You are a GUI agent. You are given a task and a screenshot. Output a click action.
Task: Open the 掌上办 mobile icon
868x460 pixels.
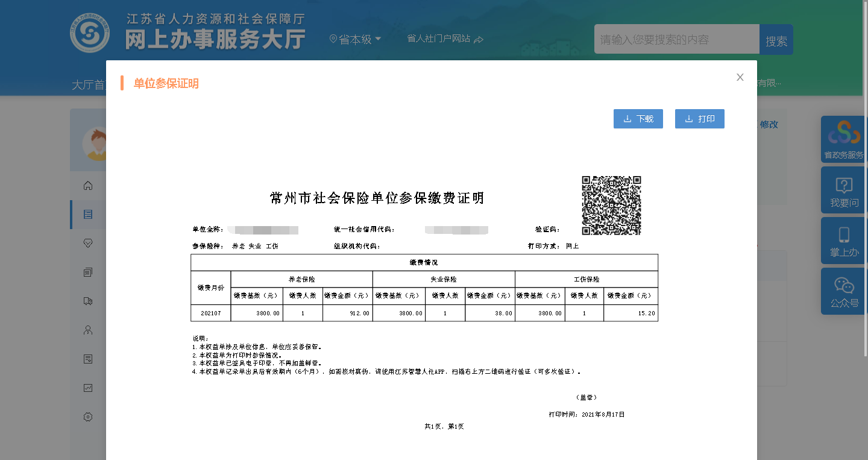844,241
